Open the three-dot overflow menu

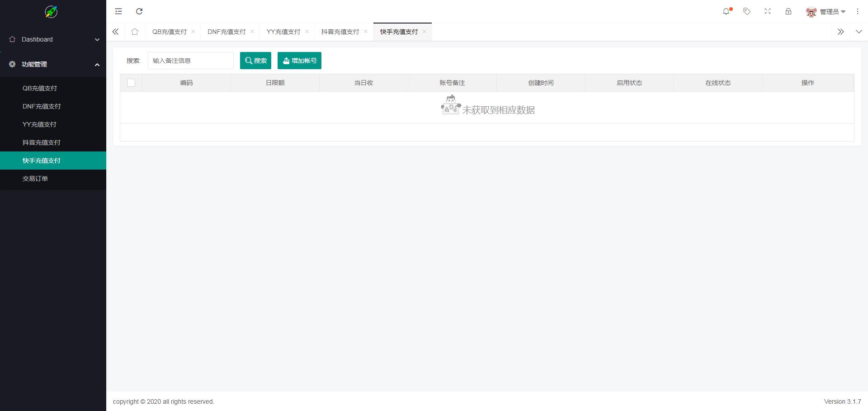[x=857, y=11]
